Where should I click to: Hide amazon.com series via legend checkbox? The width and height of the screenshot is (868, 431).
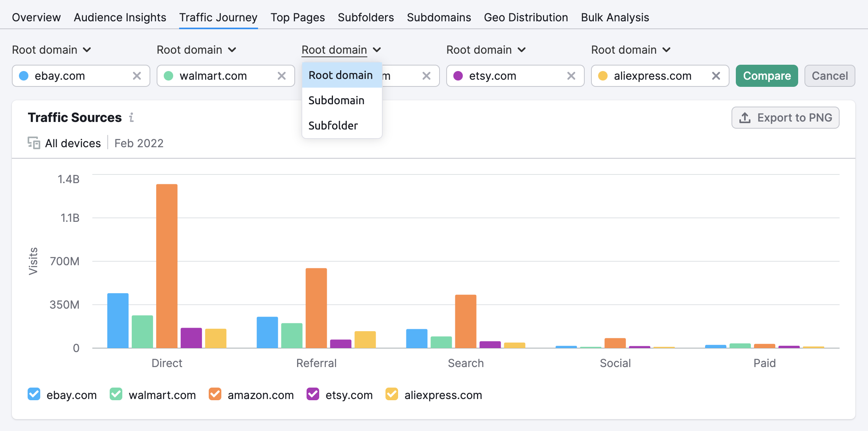point(215,394)
